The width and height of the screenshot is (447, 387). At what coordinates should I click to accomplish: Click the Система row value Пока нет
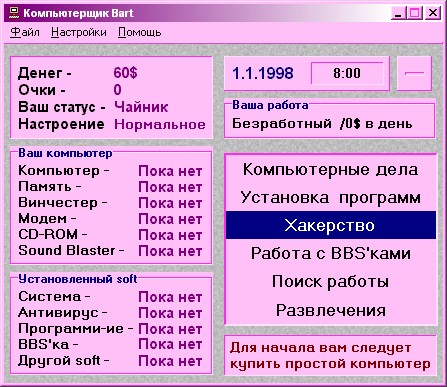[170, 297]
